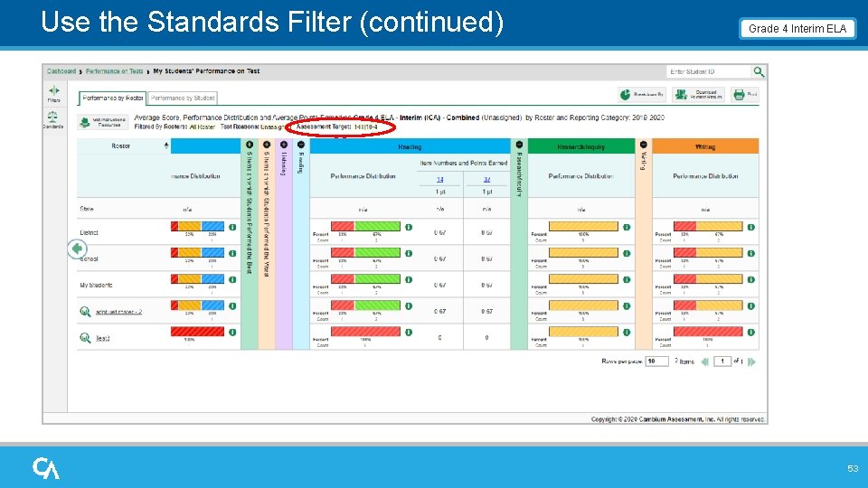Click the search magnifier next to Student ID
Screen dimensions: 868x488
[x=759, y=71]
